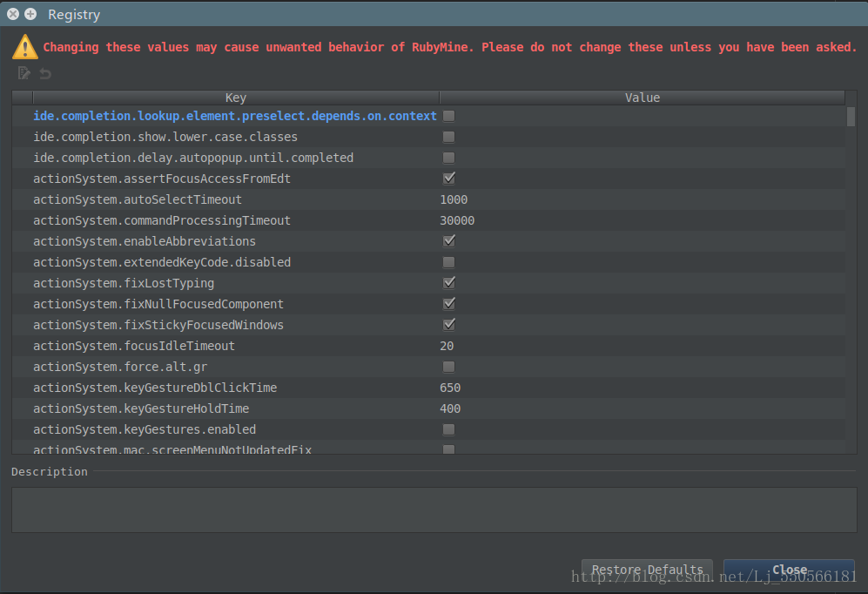Viewport: 868px width, 594px height.
Task: Select the actionSystem.keyGestureHoldTime key
Action: pyautogui.click(x=141, y=408)
